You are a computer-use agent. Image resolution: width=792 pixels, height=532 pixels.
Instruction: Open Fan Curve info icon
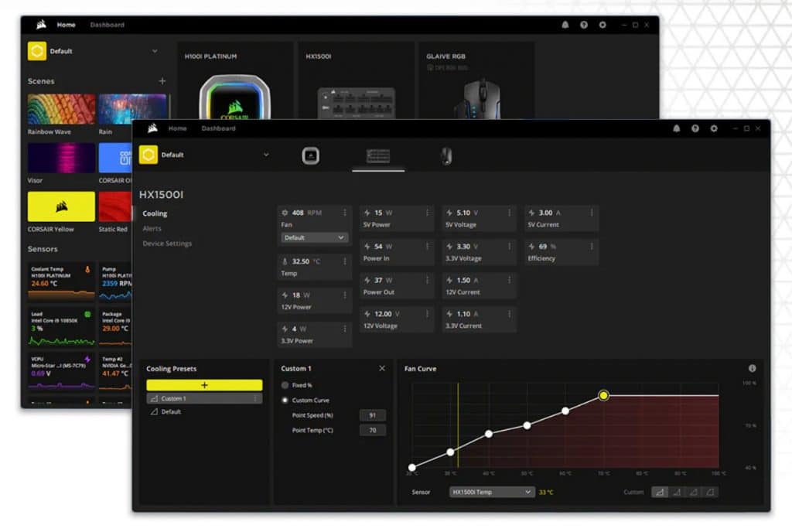[x=752, y=369]
